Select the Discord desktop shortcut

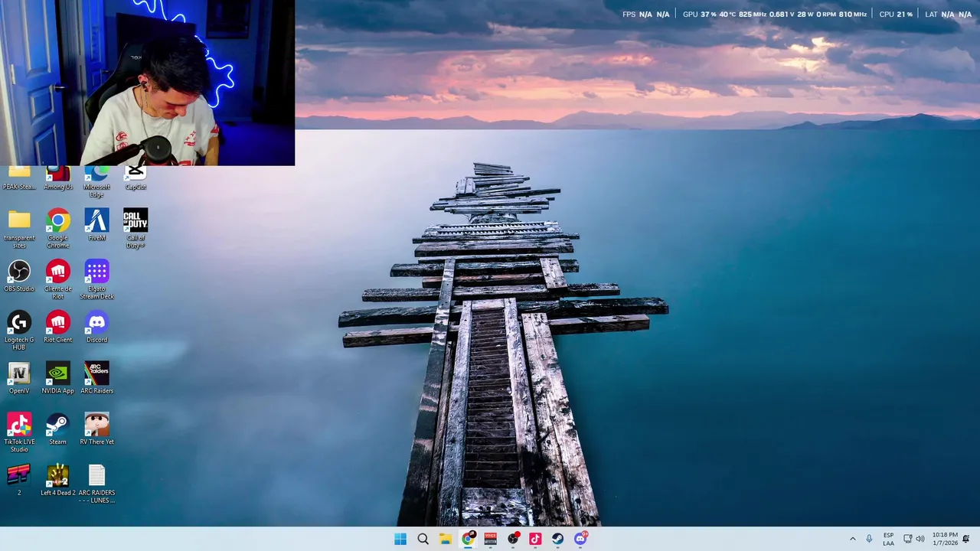point(96,327)
